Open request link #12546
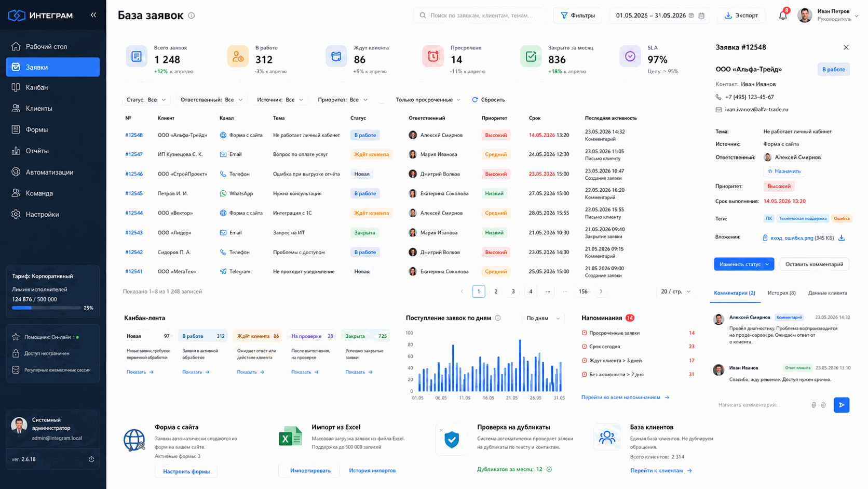 click(x=134, y=174)
